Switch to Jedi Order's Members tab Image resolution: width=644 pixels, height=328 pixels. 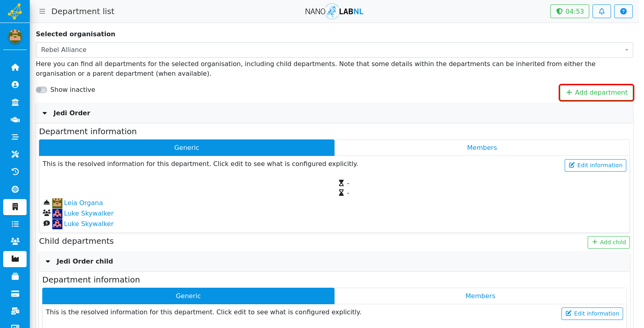click(482, 147)
